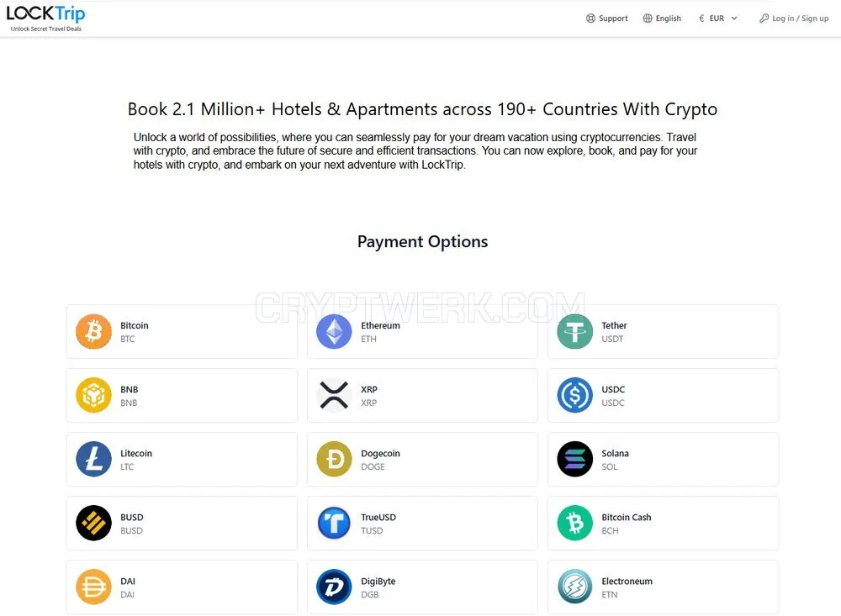
Task: Click the Support lifebuoy icon
Action: pos(590,18)
